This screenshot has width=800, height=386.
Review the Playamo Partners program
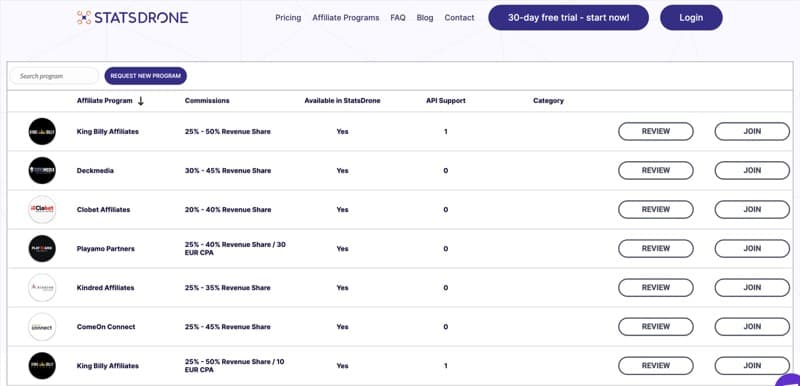tap(656, 249)
